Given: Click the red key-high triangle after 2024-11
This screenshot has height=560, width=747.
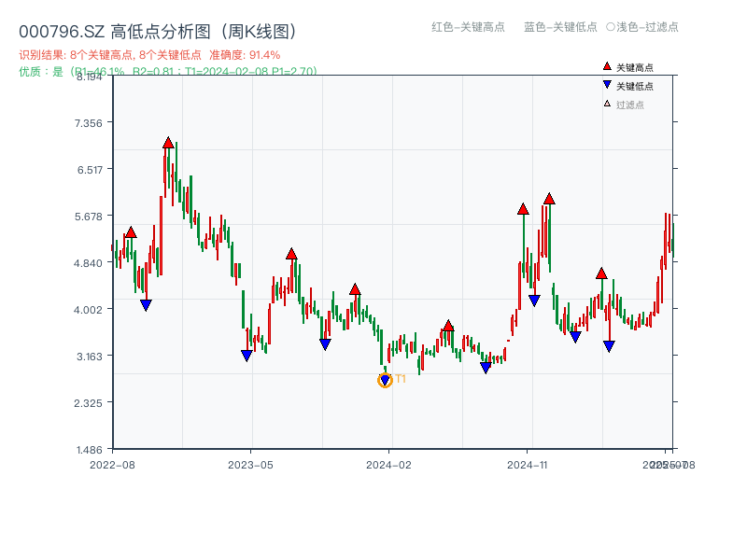Looking at the screenshot, I should click(551, 198).
